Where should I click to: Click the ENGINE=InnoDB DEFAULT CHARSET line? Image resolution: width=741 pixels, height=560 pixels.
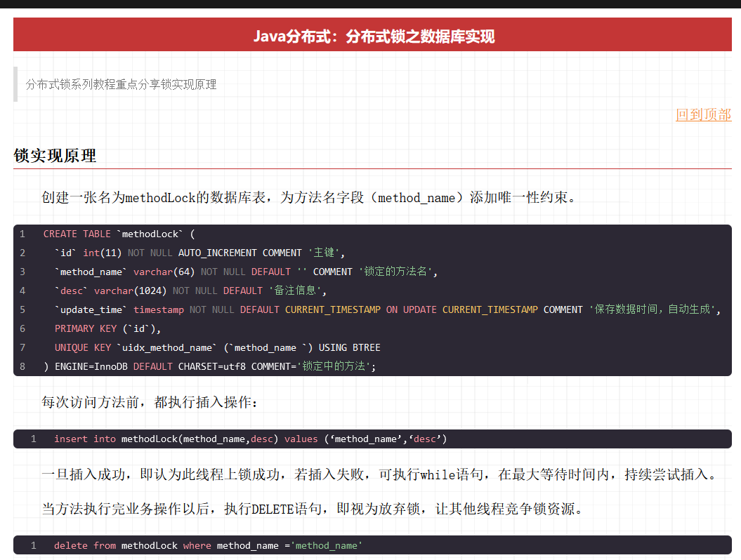210,366
